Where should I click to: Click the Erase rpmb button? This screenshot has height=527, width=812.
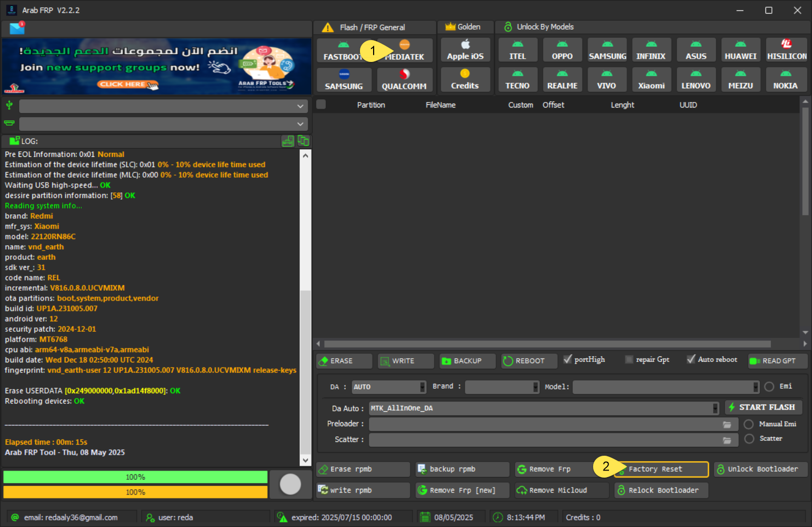tap(363, 469)
